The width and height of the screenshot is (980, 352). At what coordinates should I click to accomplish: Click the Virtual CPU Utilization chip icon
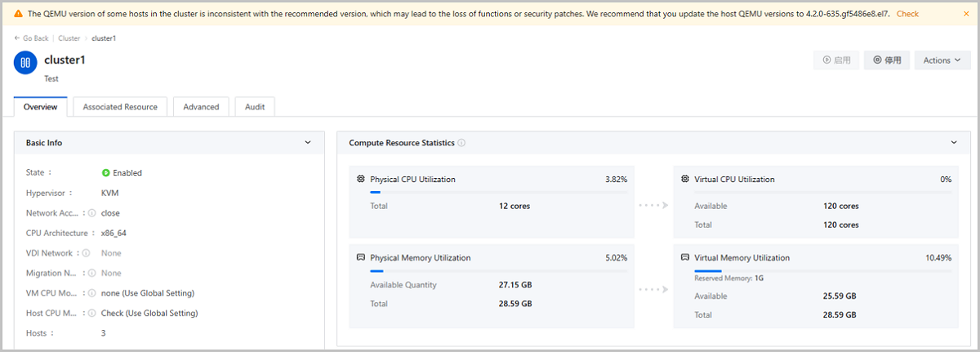684,179
